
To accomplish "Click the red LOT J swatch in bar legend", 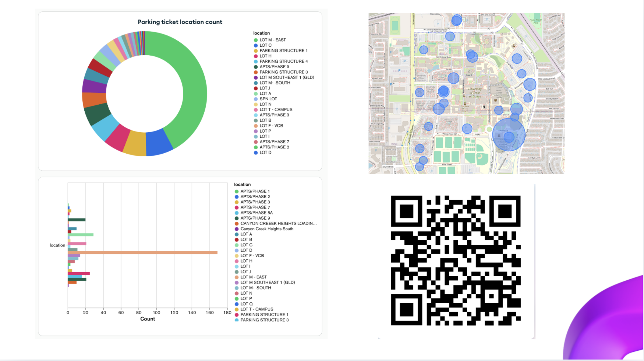I will 237,272.
